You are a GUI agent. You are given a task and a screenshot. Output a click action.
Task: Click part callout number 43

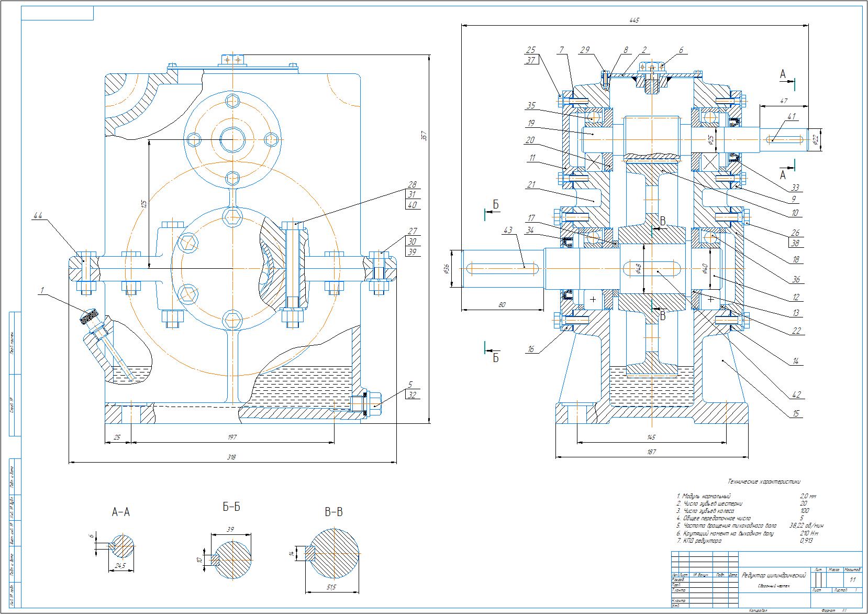coord(507,231)
